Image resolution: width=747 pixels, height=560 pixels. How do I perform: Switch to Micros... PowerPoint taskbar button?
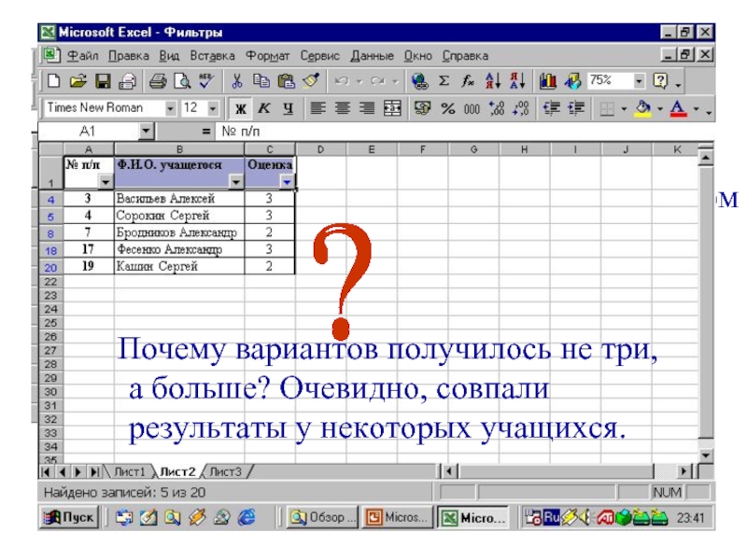pos(398,517)
